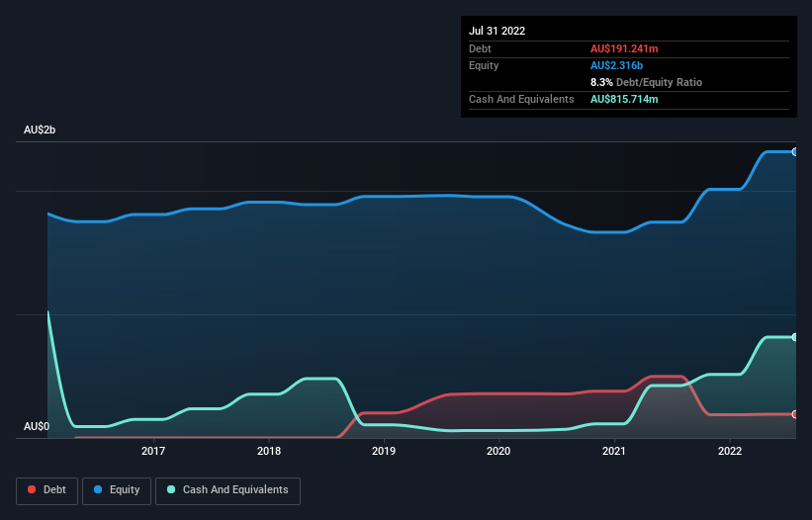Click the 2017 x-axis label

(x=153, y=451)
